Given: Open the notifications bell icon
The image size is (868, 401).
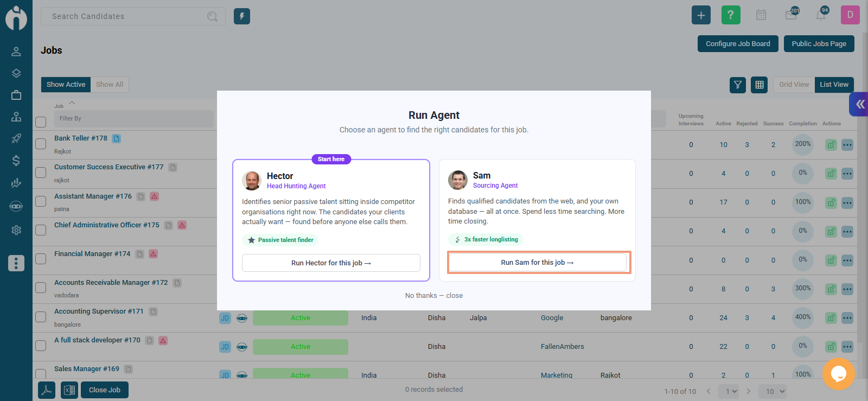Looking at the screenshot, I should pos(821,15).
